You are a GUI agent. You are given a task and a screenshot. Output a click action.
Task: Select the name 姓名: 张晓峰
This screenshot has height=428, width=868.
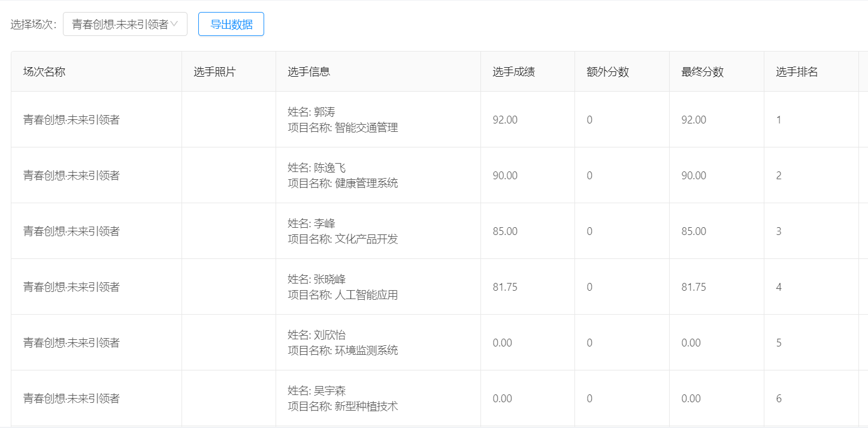coord(317,279)
